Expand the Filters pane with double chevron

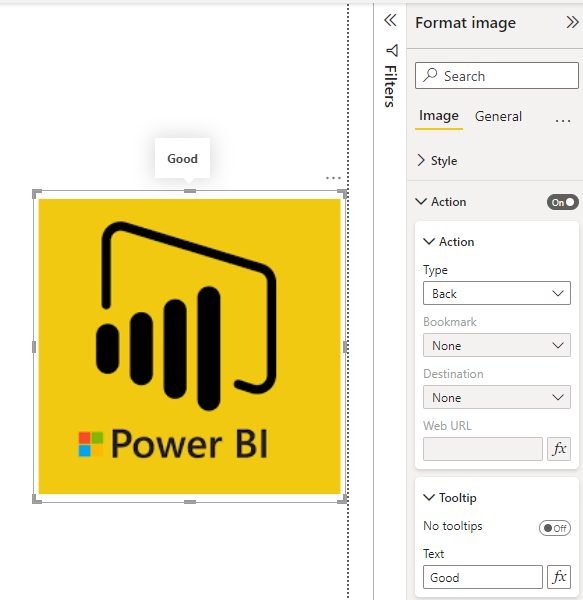point(390,20)
